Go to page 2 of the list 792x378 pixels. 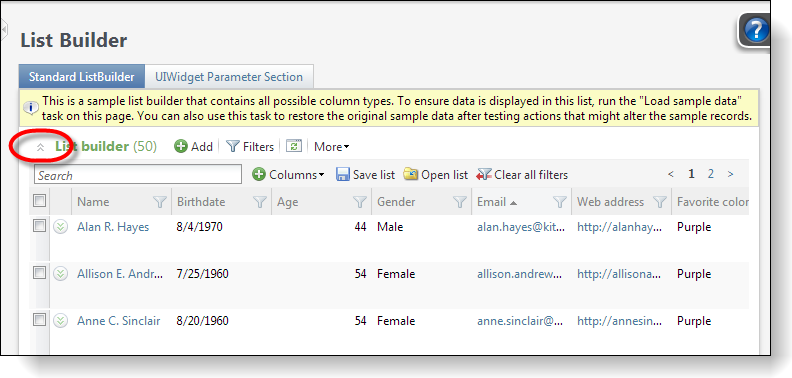[x=711, y=174]
